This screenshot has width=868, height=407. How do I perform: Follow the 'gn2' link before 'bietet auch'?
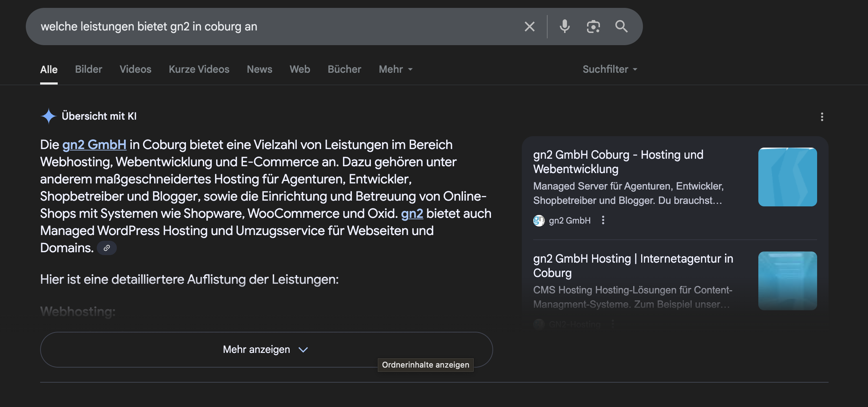[x=412, y=214]
